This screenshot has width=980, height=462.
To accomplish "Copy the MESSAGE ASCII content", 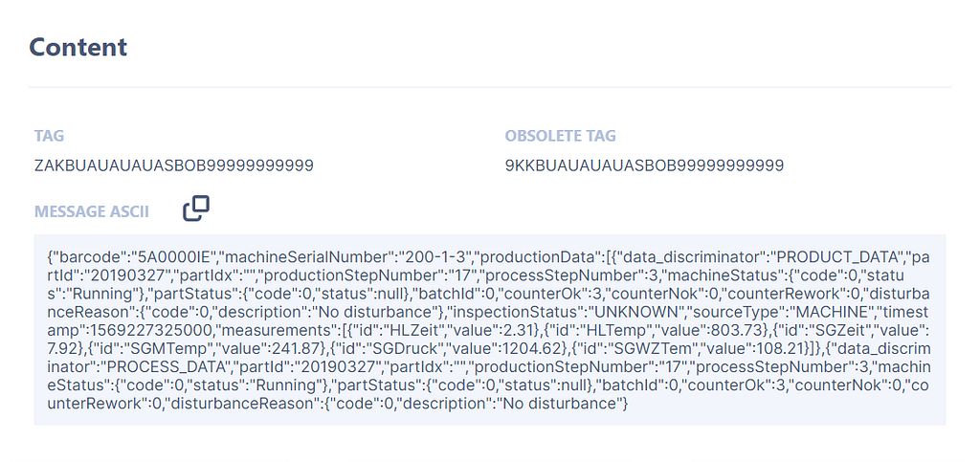I will tap(196, 208).
